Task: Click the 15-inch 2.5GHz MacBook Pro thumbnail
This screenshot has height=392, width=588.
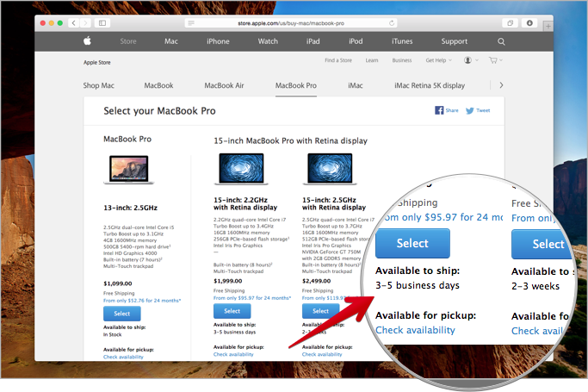Action: [x=330, y=169]
